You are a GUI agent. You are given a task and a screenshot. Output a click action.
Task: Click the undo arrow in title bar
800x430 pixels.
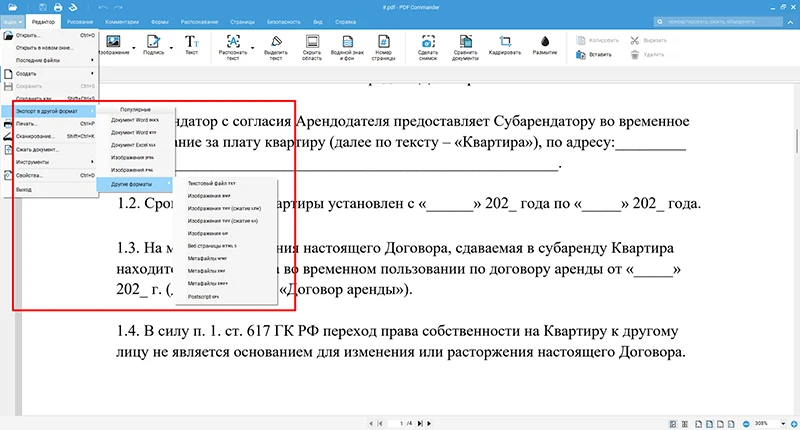(103, 7)
